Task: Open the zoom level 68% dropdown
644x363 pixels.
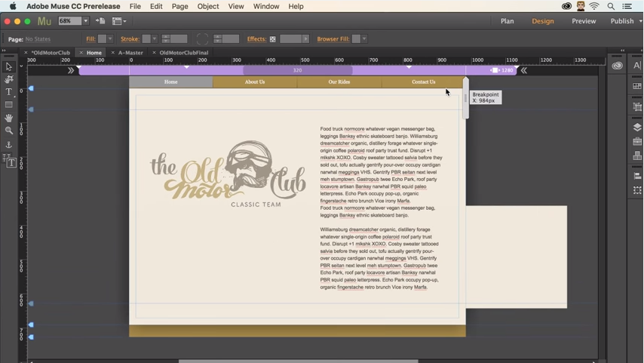Action: pos(85,21)
